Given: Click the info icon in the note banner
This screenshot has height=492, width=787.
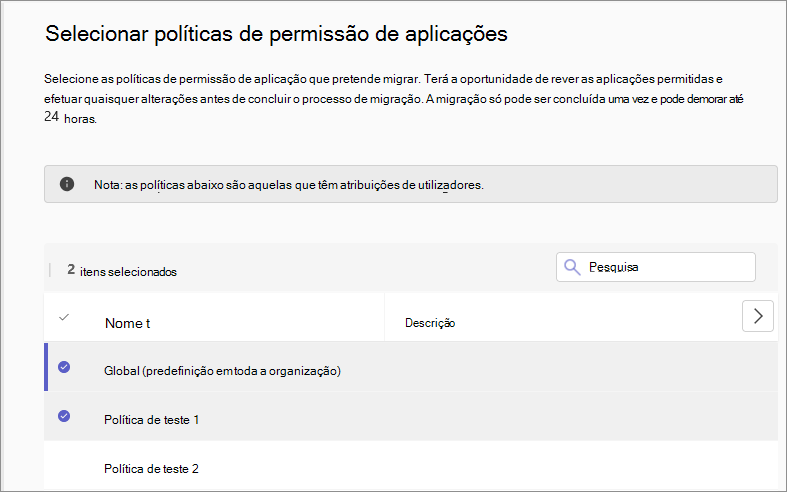Looking at the screenshot, I should 67,184.
